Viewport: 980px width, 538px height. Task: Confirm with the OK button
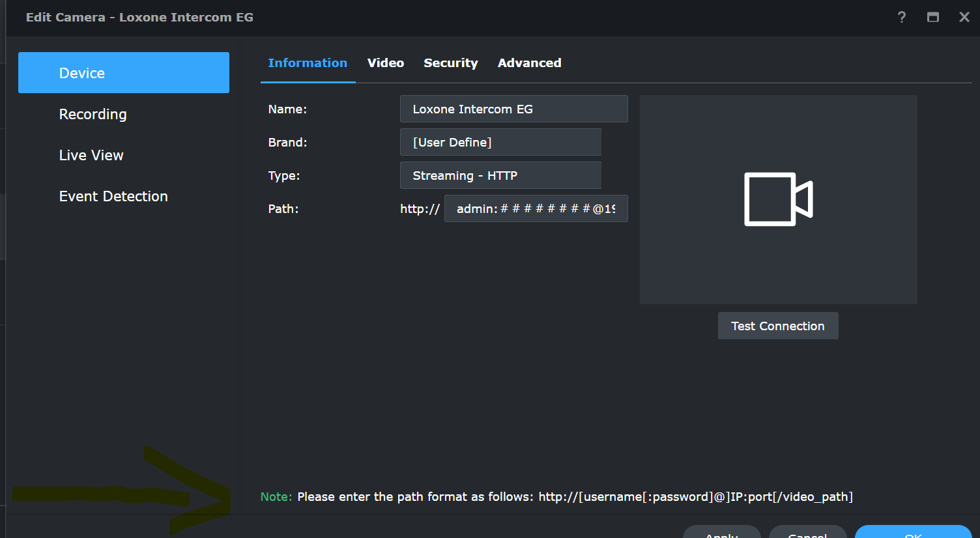pos(914,533)
